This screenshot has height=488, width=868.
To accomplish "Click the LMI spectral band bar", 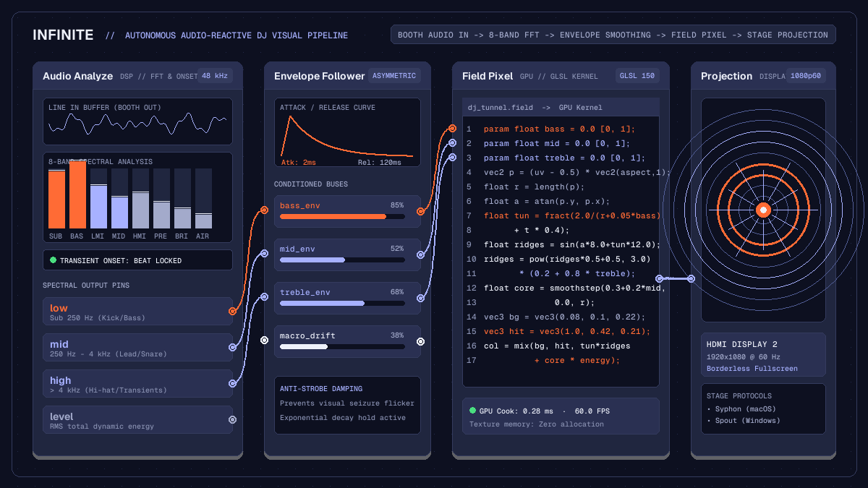I will tap(98, 199).
